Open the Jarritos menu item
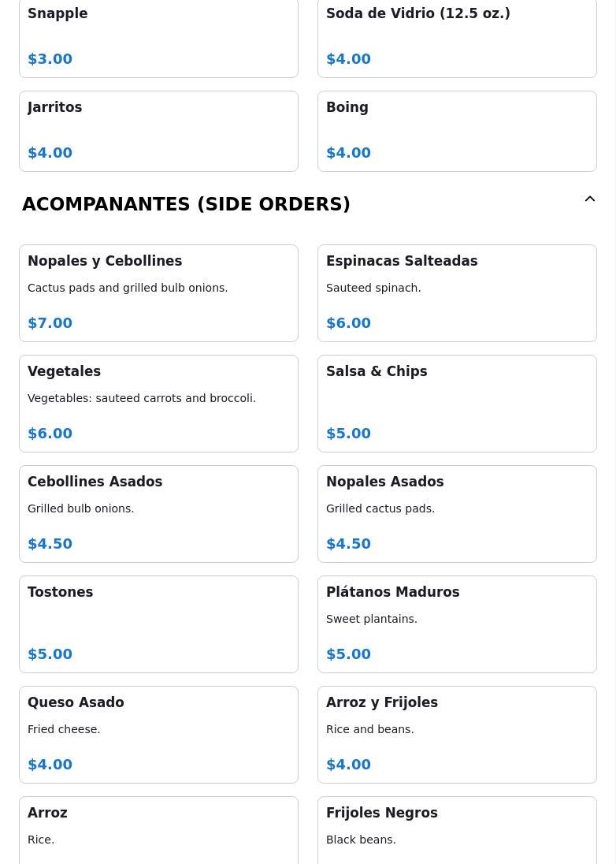This screenshot has width=616, height=864. (x=158, y=131)
